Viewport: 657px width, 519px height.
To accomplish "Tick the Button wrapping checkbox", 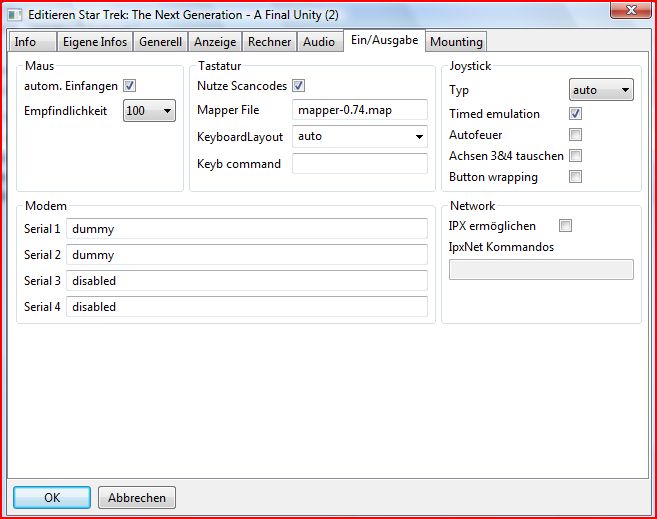I will pos(575,177).
